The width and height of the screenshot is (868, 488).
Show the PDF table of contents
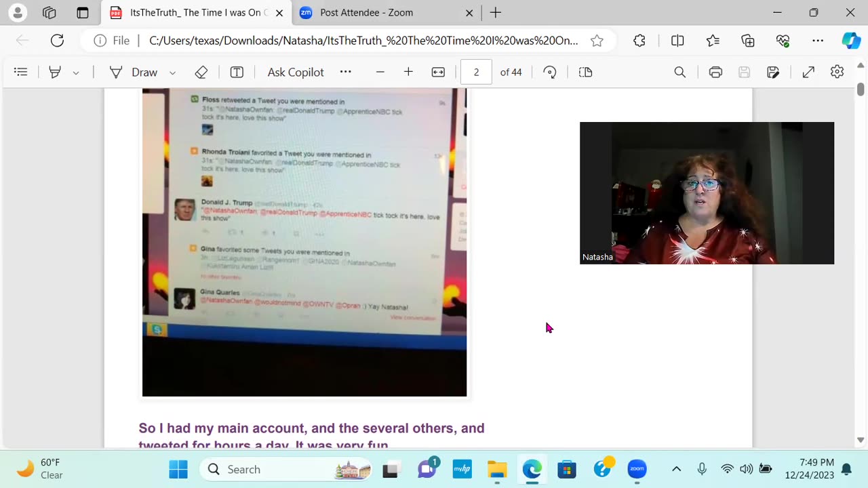pyautogui.click(x=20, y=72)
